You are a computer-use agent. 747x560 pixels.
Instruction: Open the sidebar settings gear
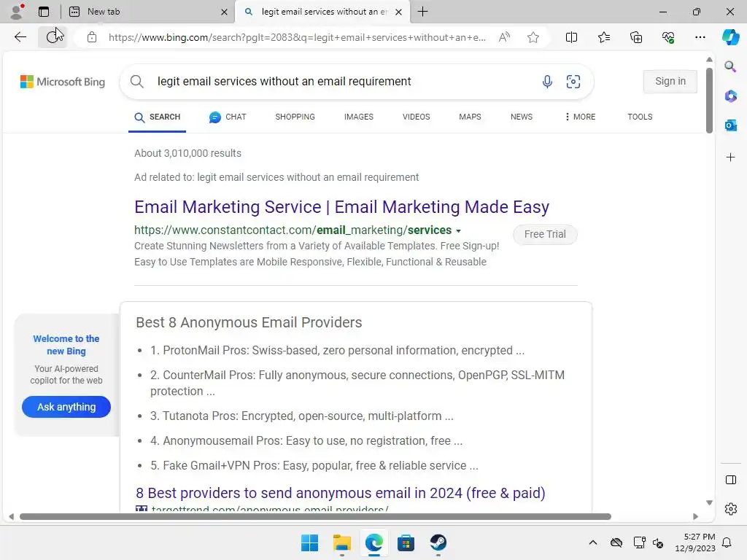coord(730,509)
